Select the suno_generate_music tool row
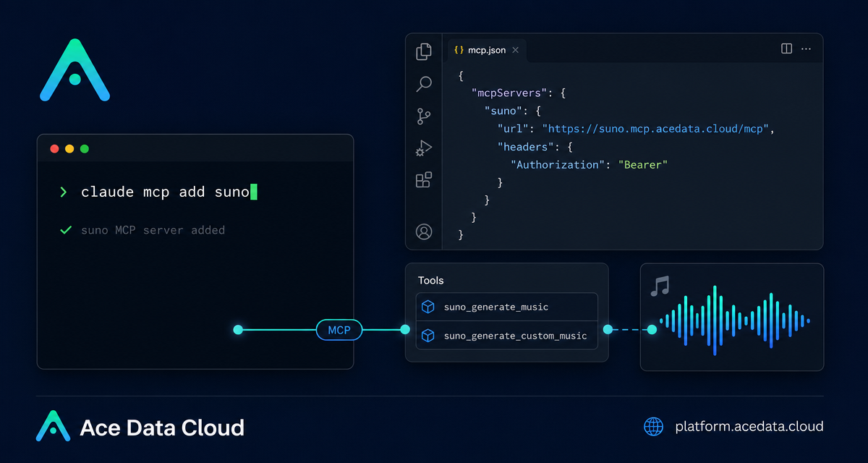 click(507, 307)
